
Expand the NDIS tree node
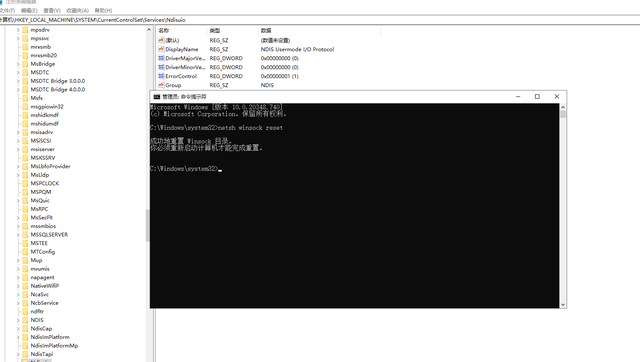point(18,320)
